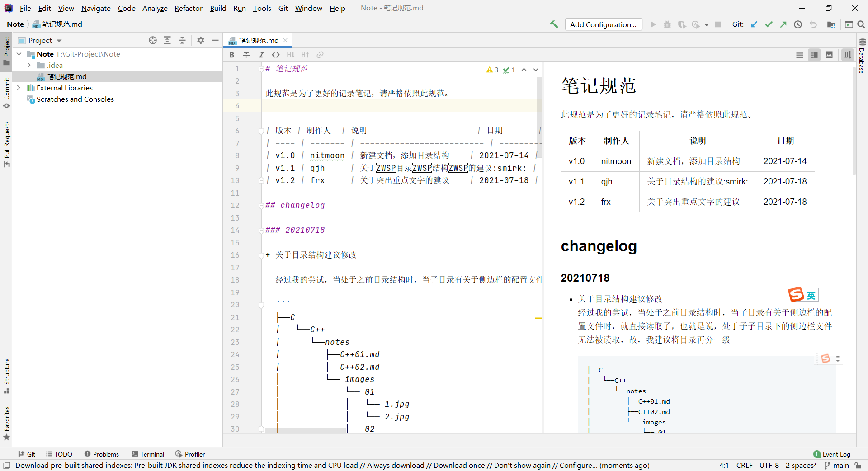Open the TODO tool window

coord(59,454)
